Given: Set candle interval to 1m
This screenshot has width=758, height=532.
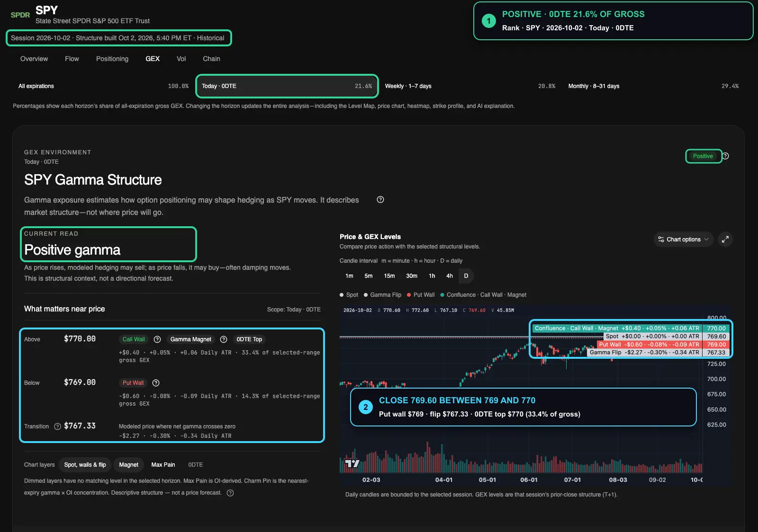Looking at the screenshot, I should coord(349,276).
